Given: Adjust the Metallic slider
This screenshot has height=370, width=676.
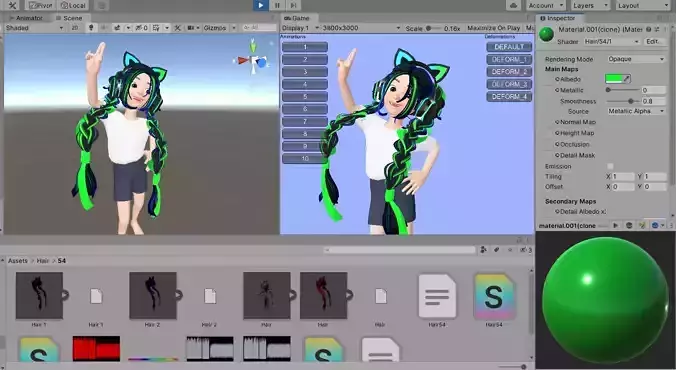Looking at the screenshot, I should point(623,90).
